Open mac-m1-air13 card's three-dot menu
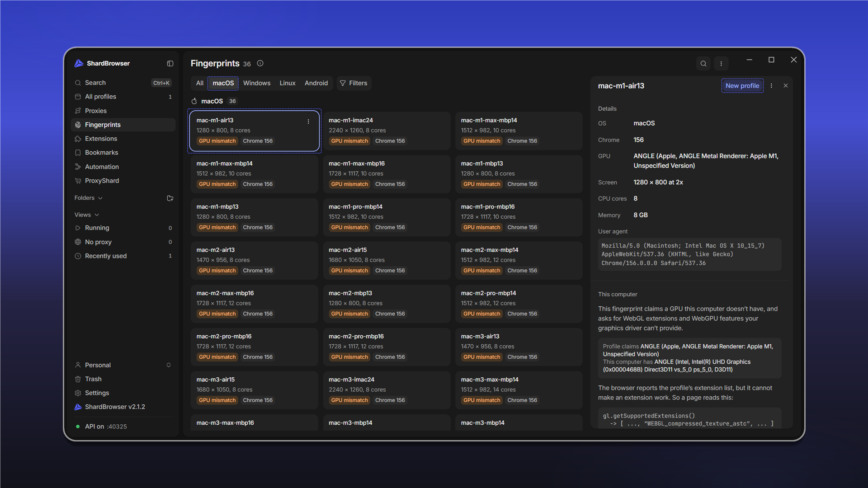Screen dimensions: 868x488 pos(308,122)
